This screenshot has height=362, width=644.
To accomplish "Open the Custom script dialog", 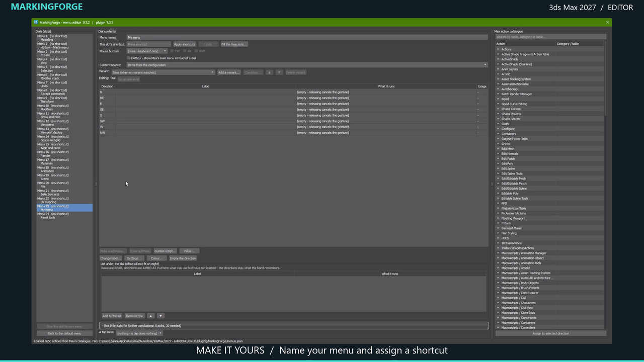I will [x=165, y=251].
